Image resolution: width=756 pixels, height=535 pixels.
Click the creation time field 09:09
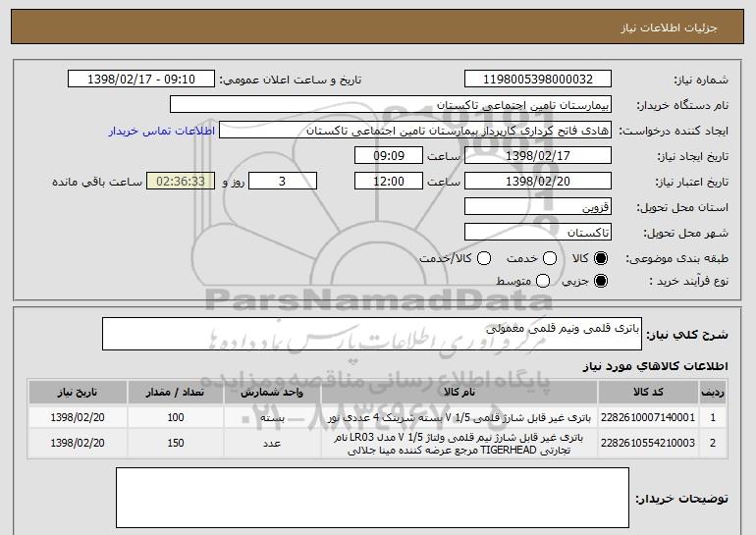point(389,156)
